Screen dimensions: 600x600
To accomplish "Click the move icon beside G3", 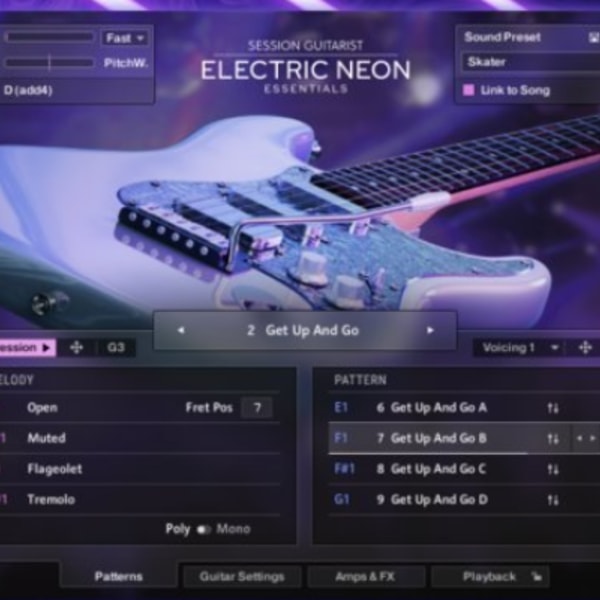I will [77, 347].
